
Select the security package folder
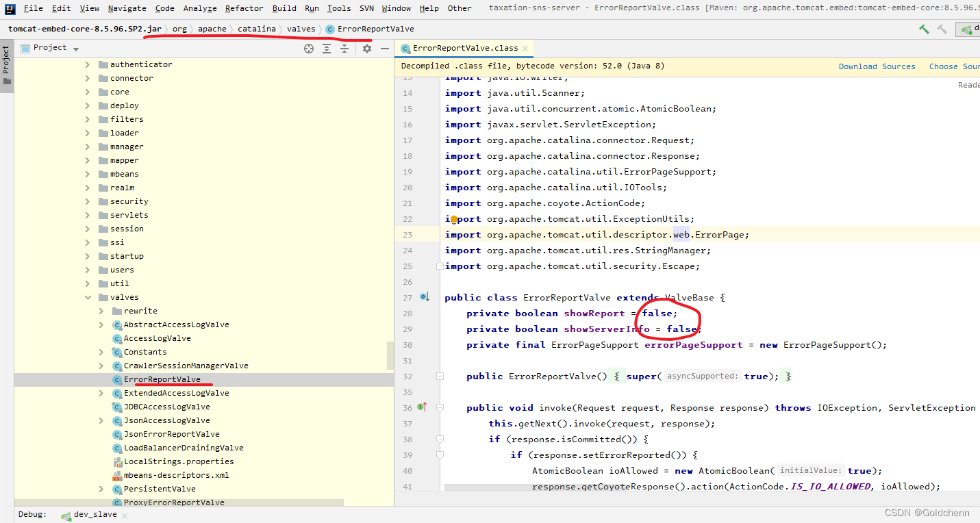click(x=129, y=201)
